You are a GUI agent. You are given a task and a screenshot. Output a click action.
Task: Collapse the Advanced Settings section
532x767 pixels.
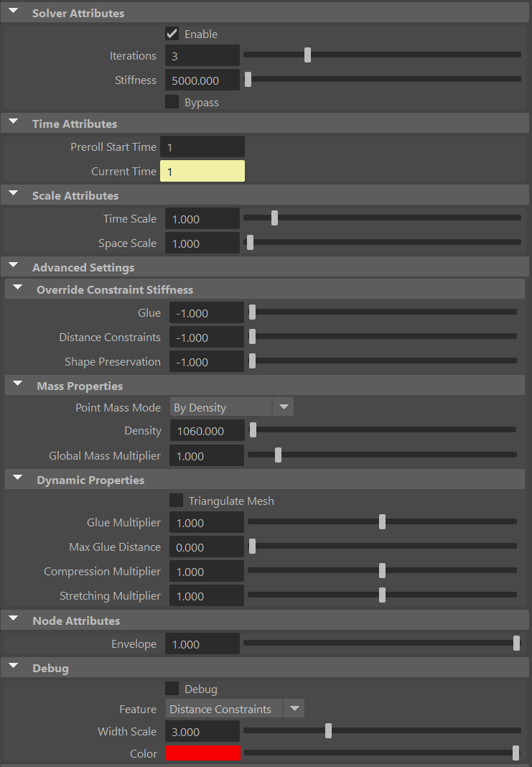point(13,265)
